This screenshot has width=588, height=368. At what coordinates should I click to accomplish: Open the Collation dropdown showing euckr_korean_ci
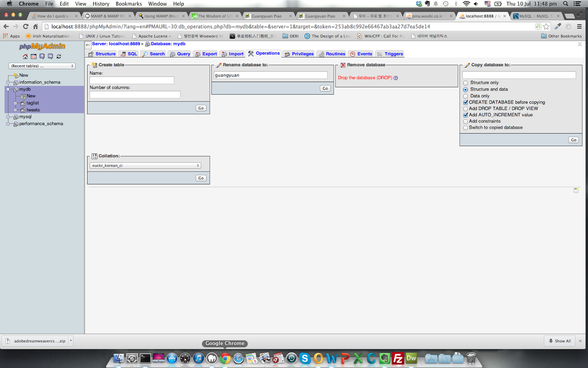(145, 165)
